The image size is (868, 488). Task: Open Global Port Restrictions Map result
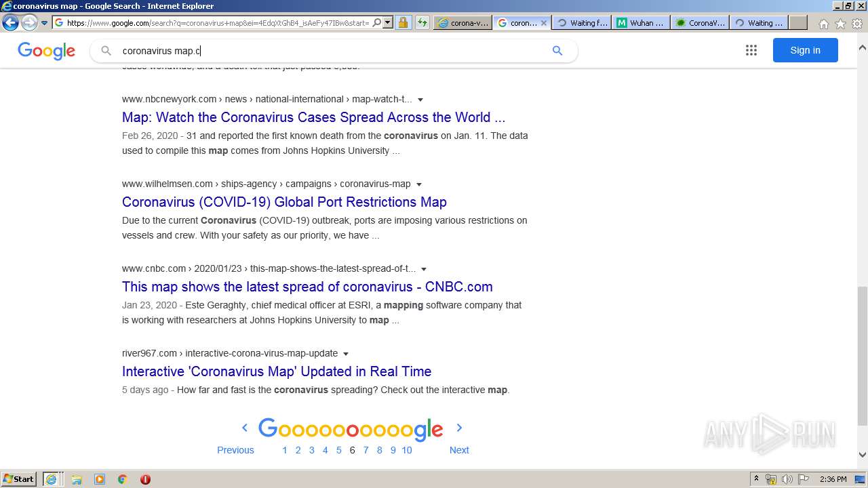click(284, 202)
